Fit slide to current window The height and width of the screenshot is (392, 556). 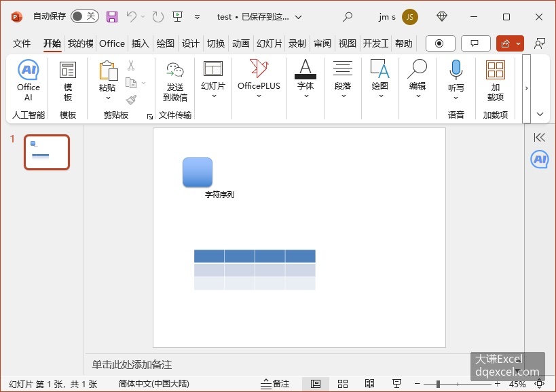tap(539, 383)
